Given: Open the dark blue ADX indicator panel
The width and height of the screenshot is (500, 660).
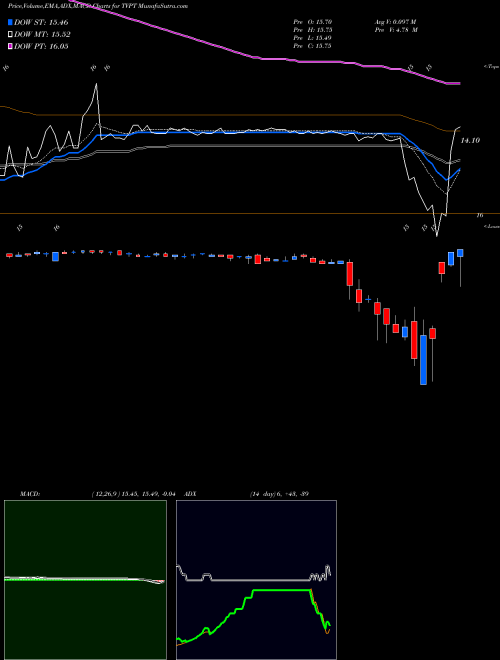Looking at the screenshot, I should point(256,580).
